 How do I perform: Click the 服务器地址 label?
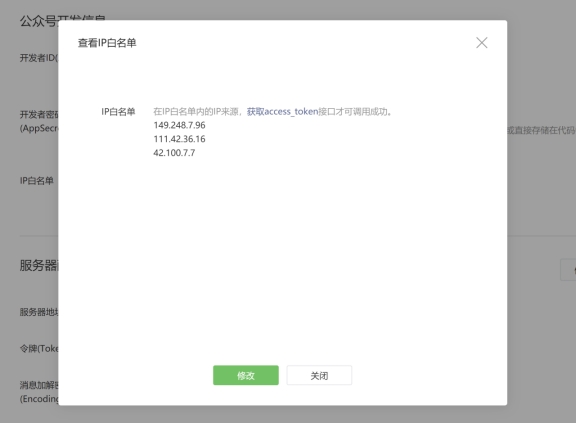click(39, 312)
